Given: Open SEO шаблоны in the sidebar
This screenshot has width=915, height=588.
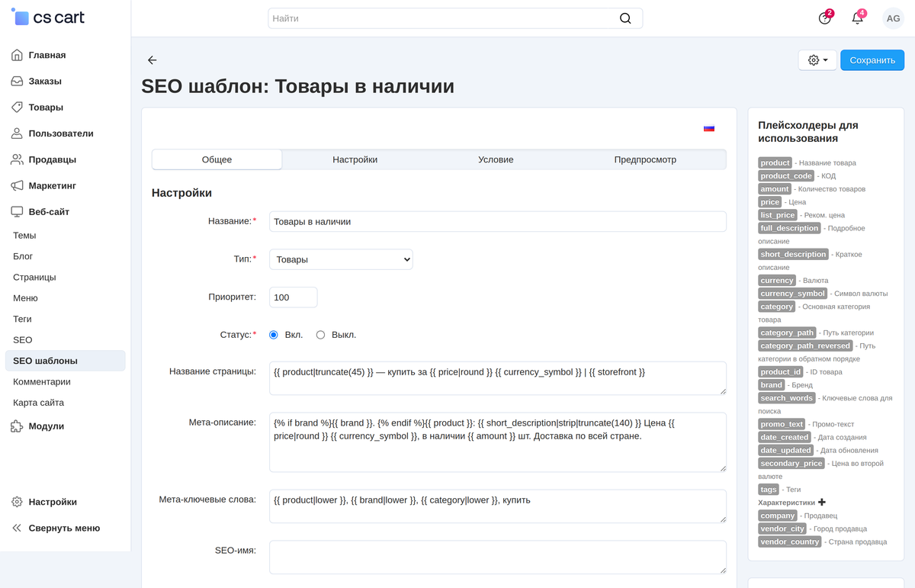Looking at the screenshot, I should pos(65,361).
